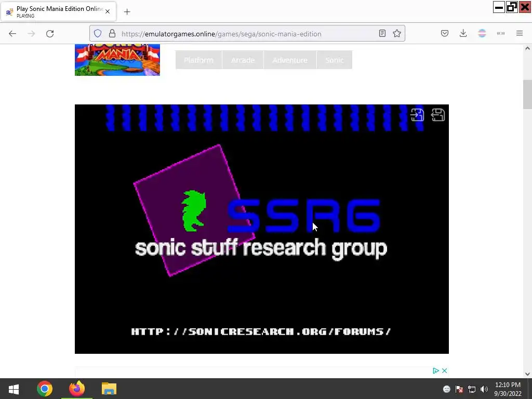Open the Sonic category tag
532x399 pixels.
(x=335, y=60)
